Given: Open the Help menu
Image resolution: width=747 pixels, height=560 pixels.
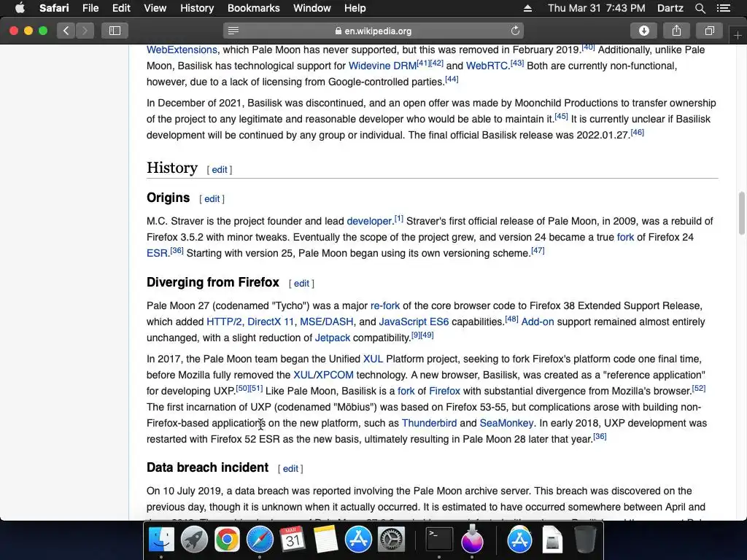Looking at the screenshot, I should pyautogui.click(x=355, y=8).
